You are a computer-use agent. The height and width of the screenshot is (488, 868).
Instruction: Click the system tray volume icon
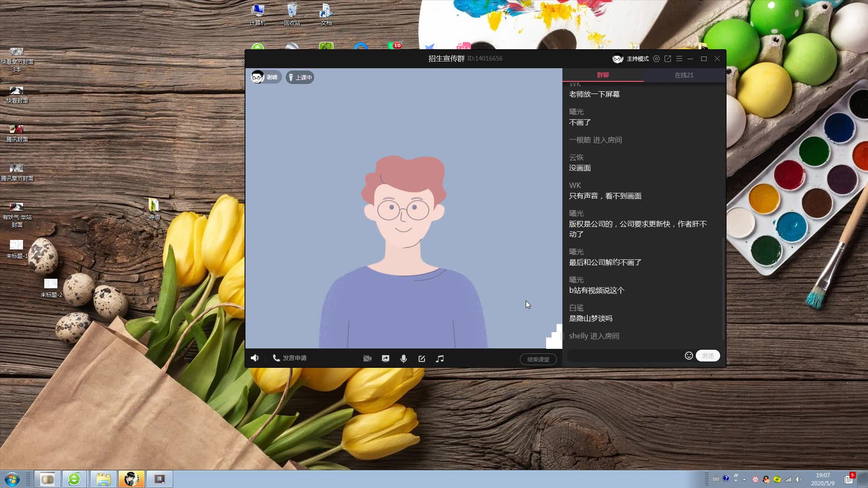pos(799,479)
